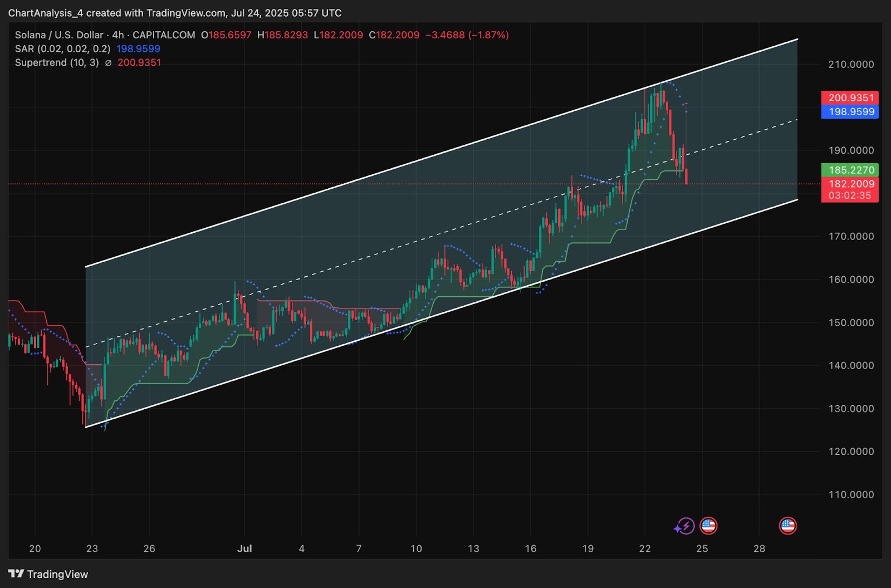Click the red 200.9351 price axis label
Viewport: 891px width, 588px height.
[x=850, y=98]
